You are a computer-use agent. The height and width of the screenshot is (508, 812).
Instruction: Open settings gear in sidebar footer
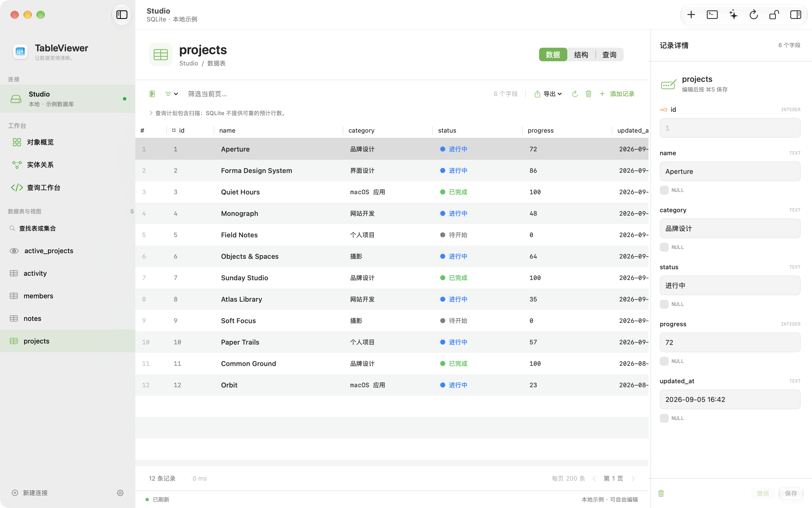(x=120, y=492)
